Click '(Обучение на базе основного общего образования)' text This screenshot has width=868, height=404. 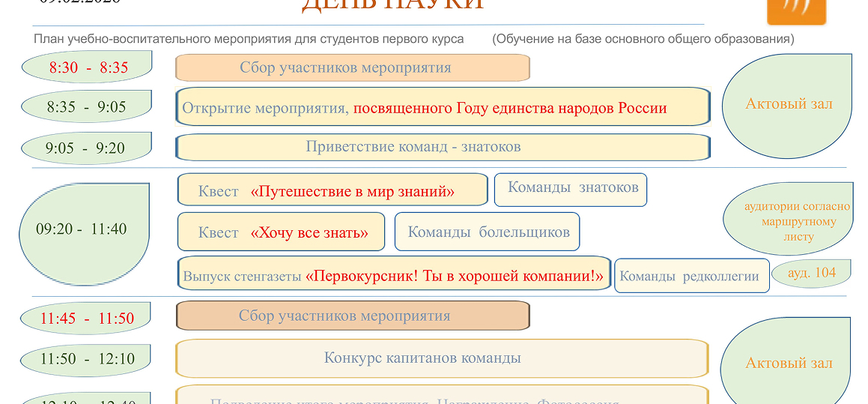pos(643,39)
